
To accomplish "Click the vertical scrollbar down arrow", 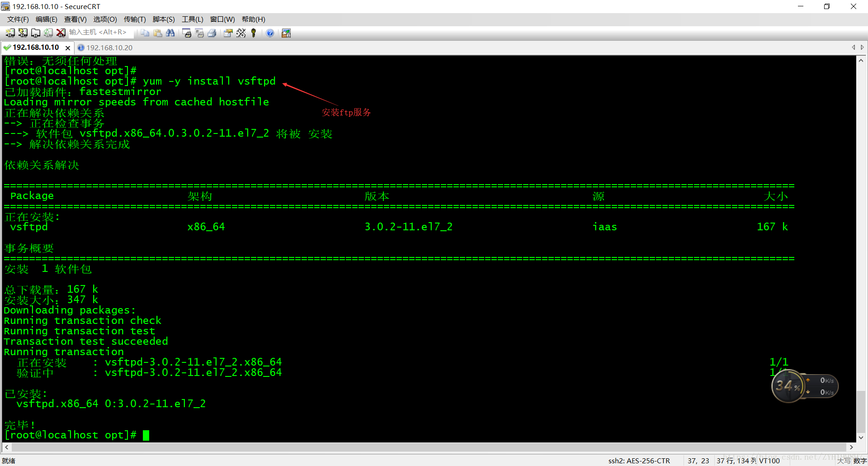I will (x=861, y=437).
